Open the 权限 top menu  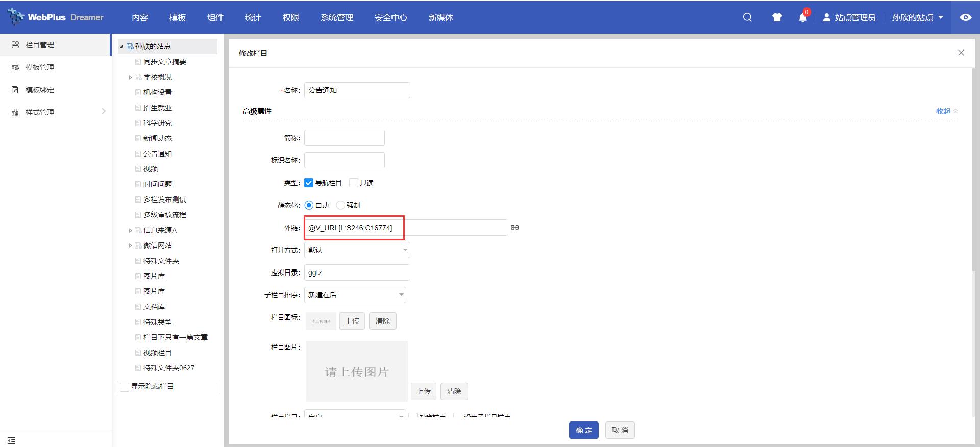click(291, 17)
